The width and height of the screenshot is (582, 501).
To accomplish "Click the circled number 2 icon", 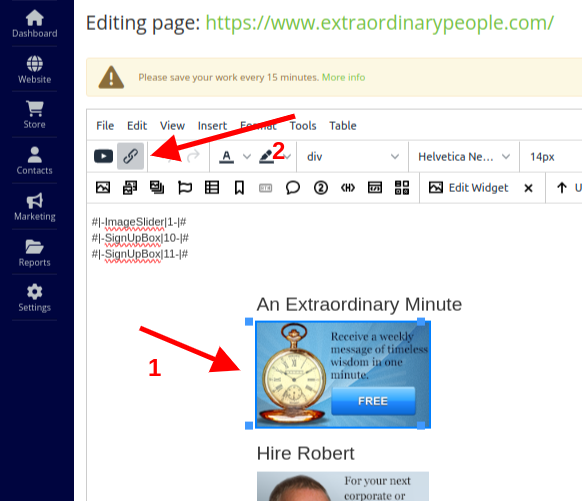I will pyautogui.click(x=321, y=187).
